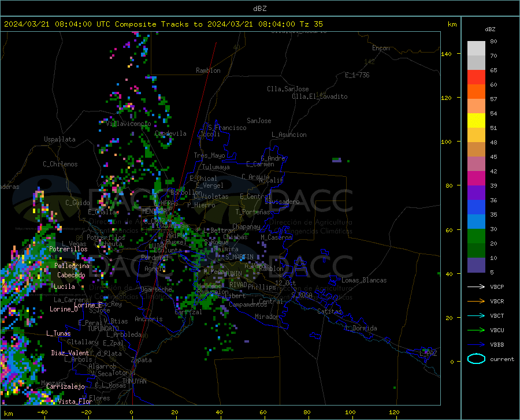Select the red color swatch below 65 dBZ
Viewport: 520px width, 420px height.
[476, 77]
